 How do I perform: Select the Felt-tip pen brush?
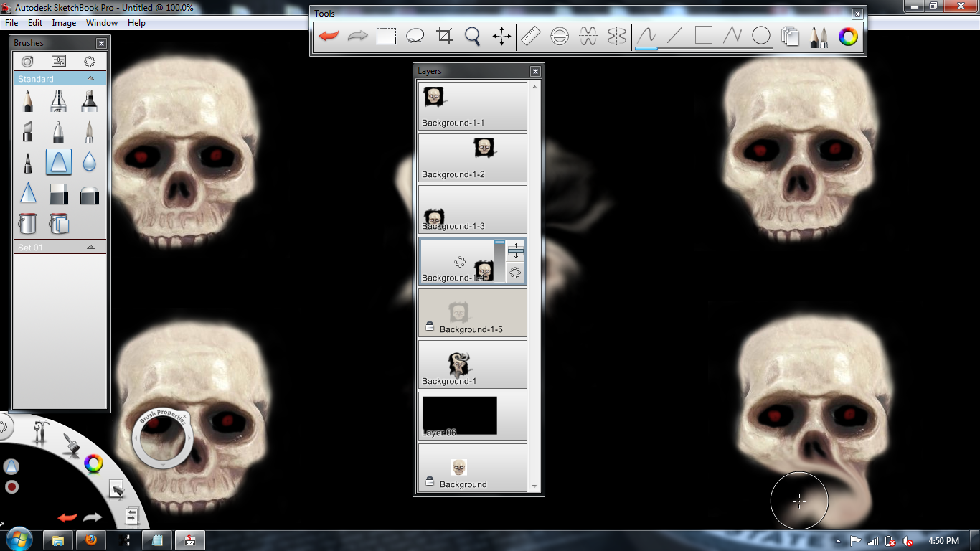point(28,163)
